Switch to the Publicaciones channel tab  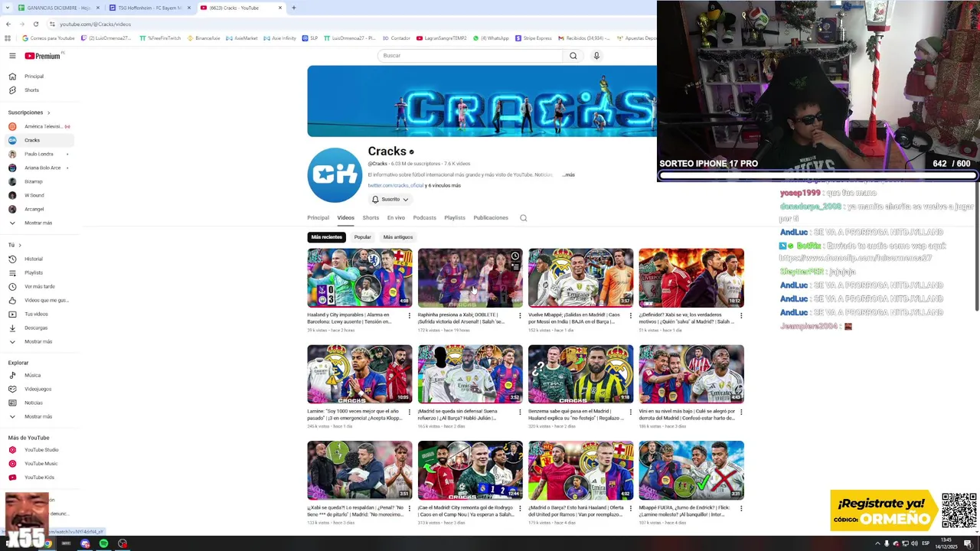click(491, 218)
